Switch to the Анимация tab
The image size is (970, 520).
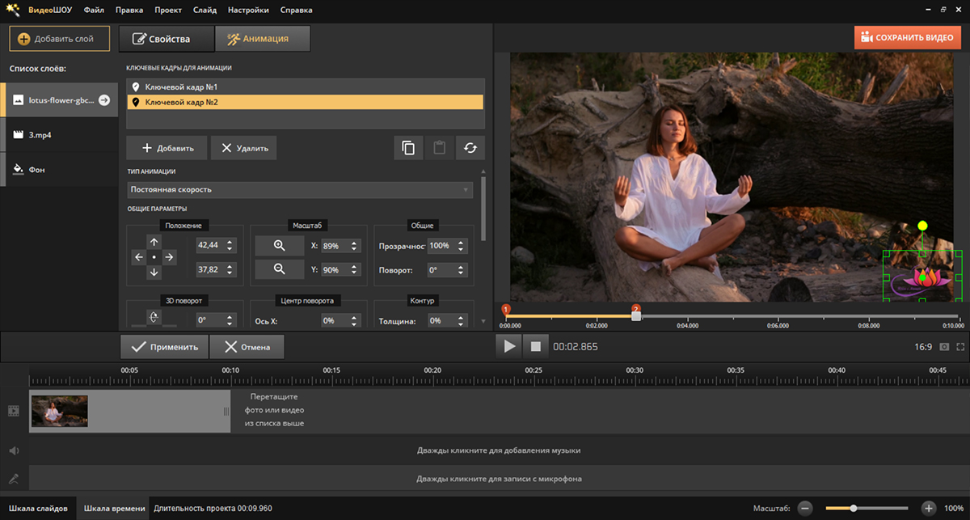262,39
